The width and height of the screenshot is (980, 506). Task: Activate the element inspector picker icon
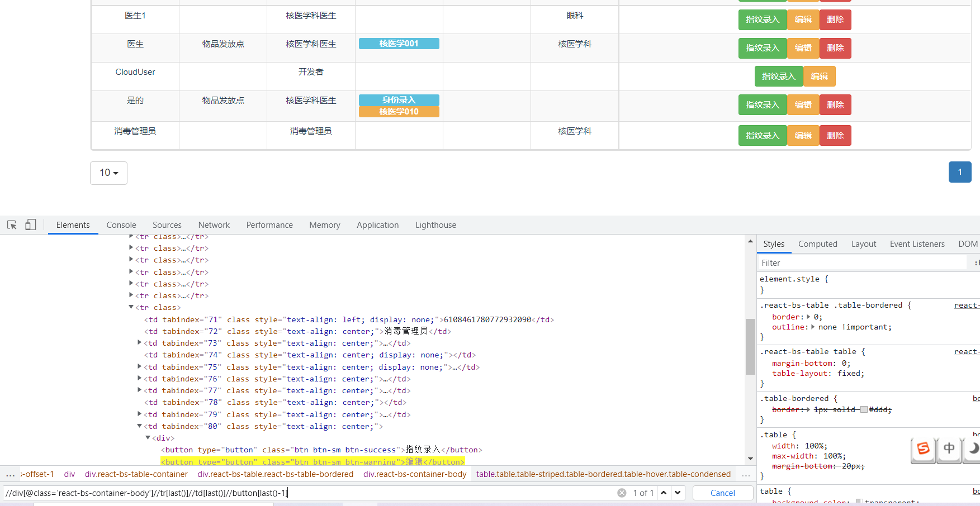tap(12, 225)
